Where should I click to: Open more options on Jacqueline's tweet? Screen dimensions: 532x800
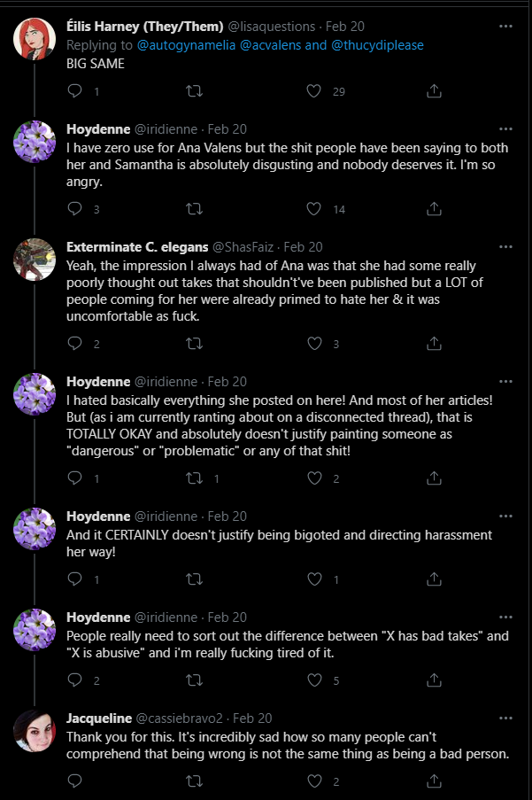pos(505,718)
